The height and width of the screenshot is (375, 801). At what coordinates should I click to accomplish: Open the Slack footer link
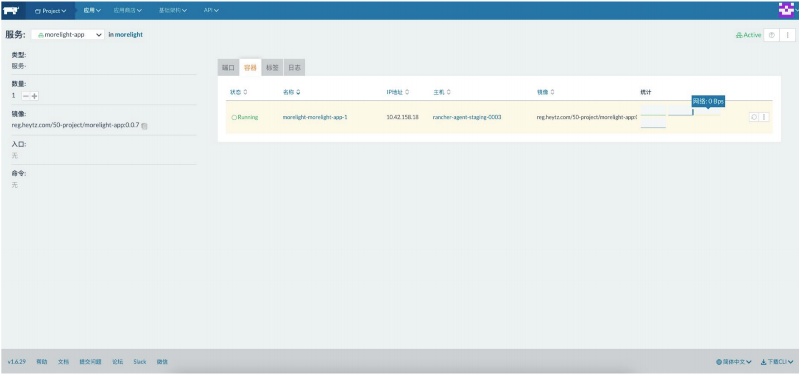click(139, 362)
